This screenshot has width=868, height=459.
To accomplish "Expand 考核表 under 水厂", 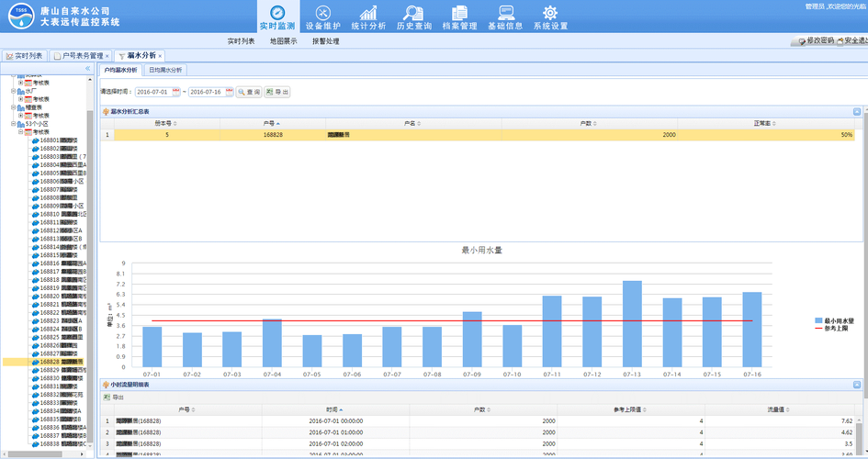I will click(x=20, y=99).
